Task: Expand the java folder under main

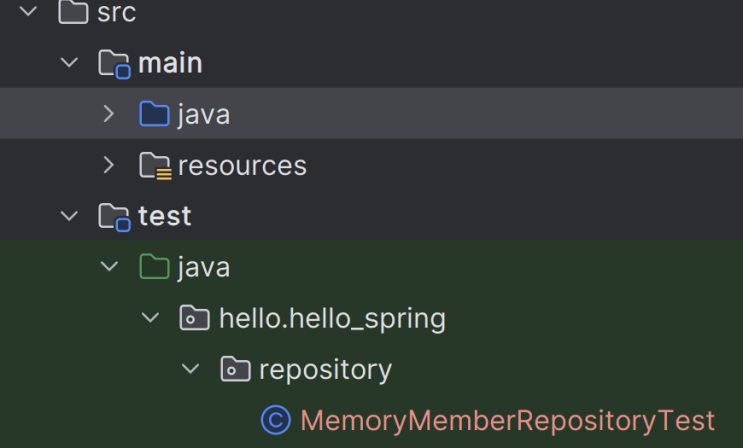Action: 109,115
